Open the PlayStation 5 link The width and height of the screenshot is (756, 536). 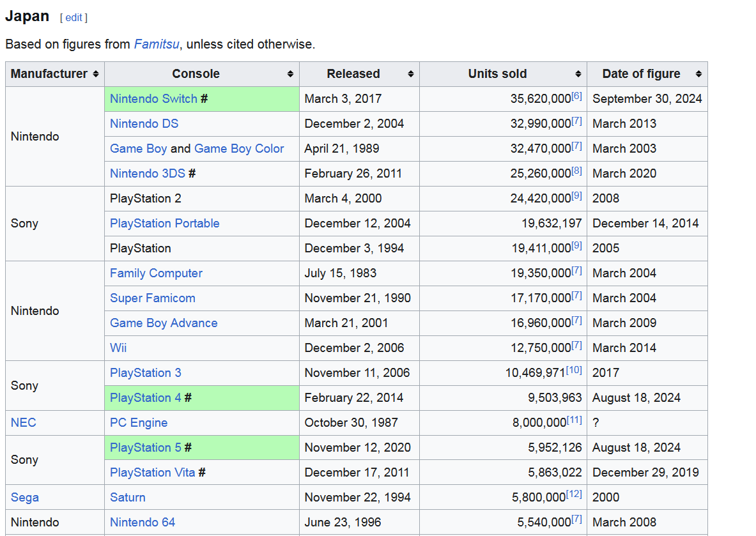pos(146,448)
